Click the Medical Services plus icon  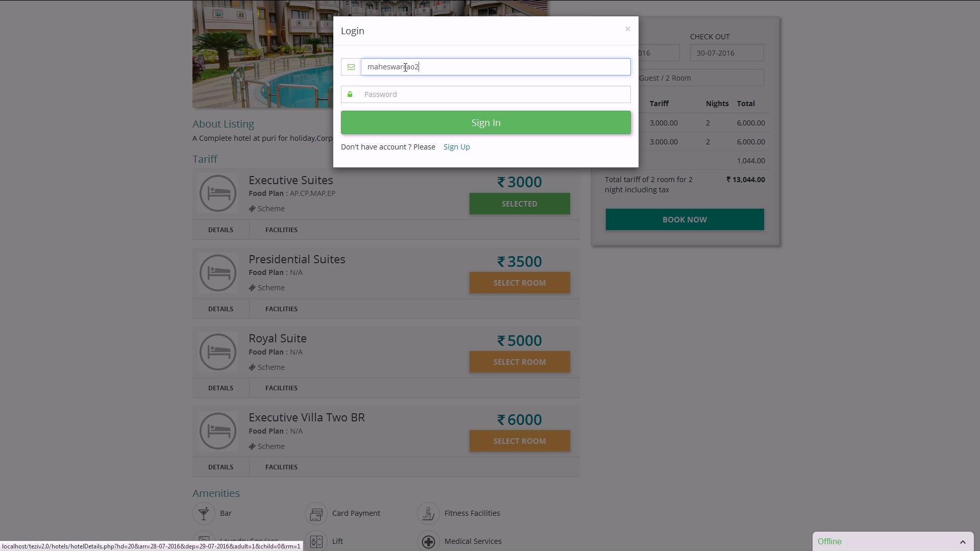coord(428,541)
